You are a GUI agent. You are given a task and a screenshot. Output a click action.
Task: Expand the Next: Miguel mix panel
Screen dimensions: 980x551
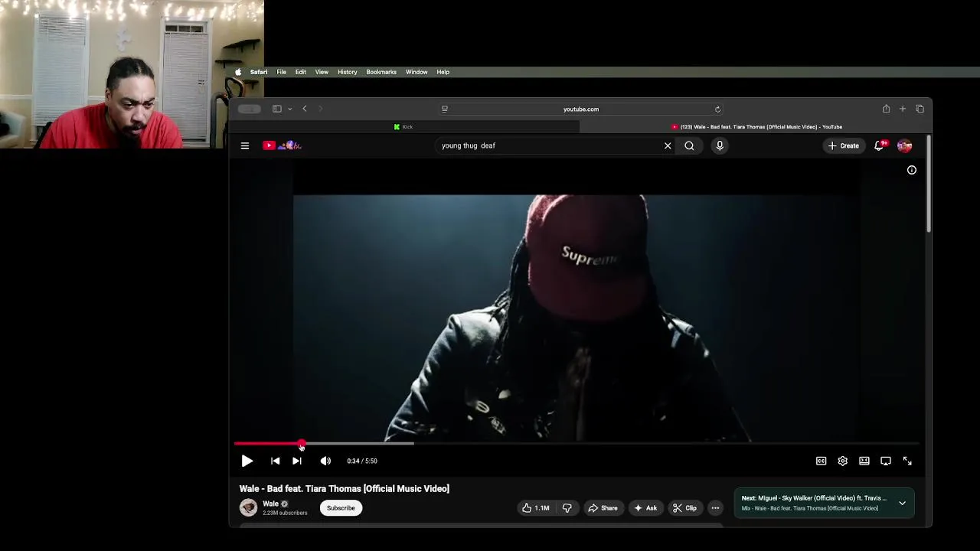tap(902, 503)
